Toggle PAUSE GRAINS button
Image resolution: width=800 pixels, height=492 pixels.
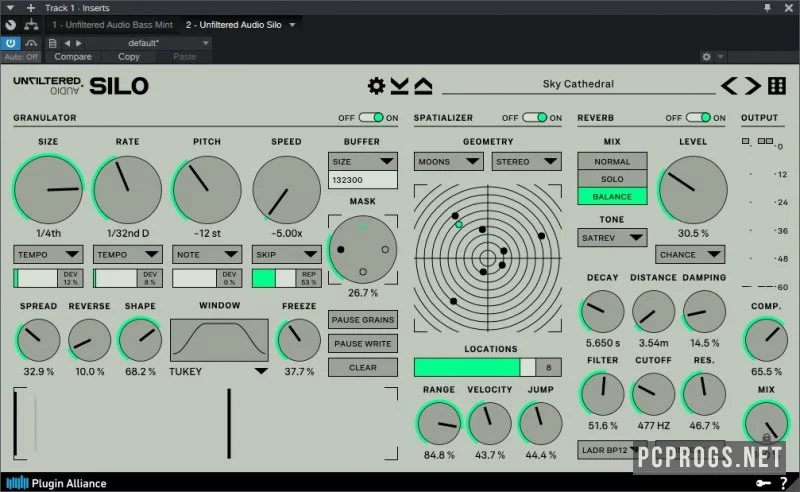pos(363,320)
